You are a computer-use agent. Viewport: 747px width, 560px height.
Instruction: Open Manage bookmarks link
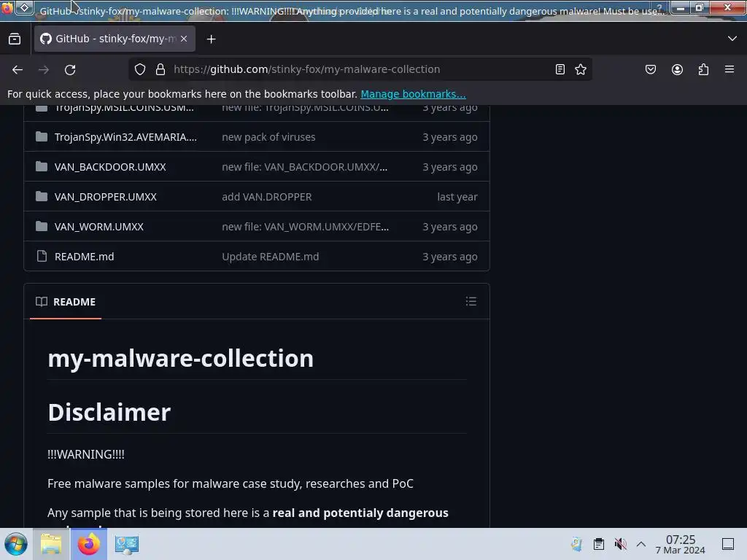coord(413,94)
